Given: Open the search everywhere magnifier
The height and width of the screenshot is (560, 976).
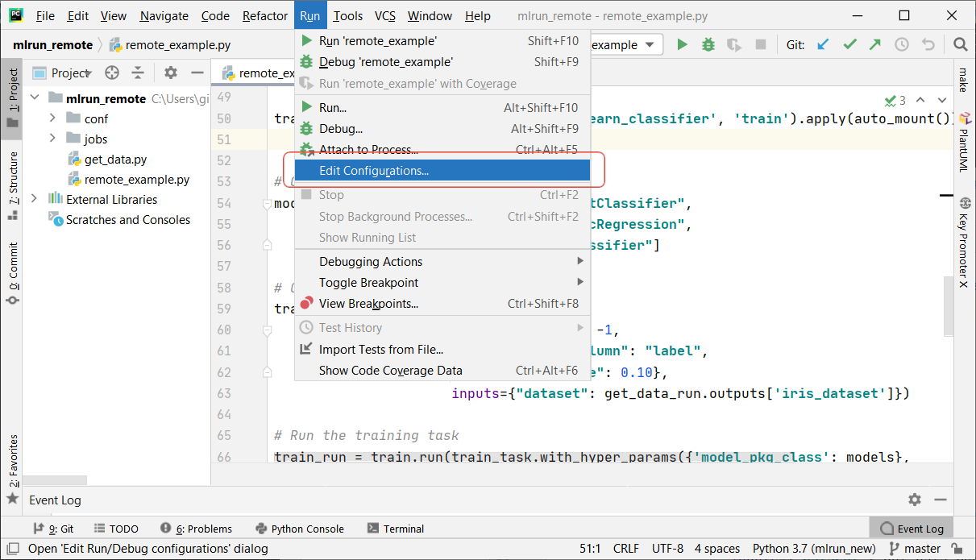Looking at the screenshot, I should point(960,45).
